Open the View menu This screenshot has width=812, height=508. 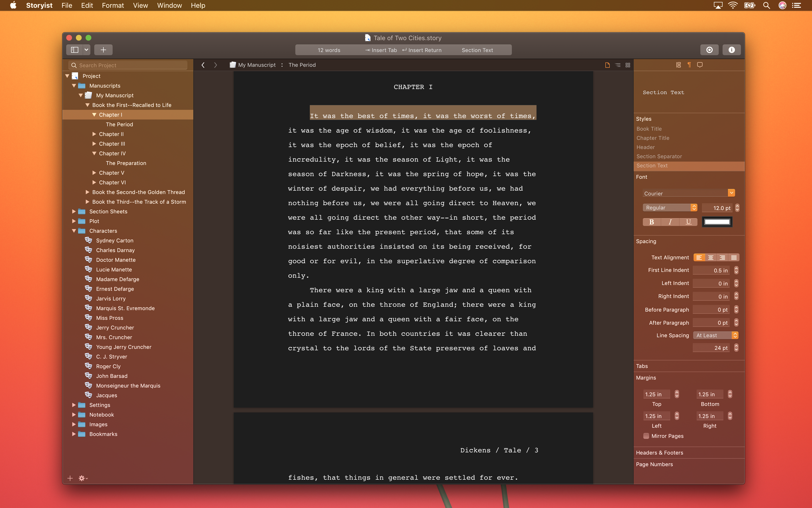140,5
